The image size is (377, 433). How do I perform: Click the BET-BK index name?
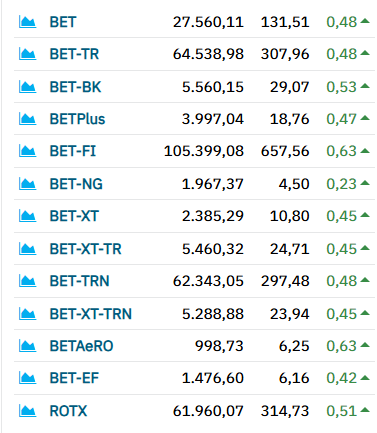75,87
